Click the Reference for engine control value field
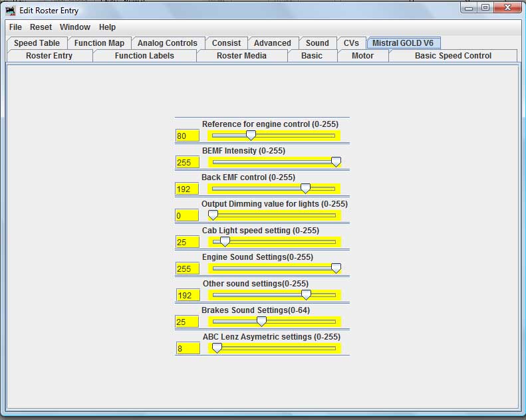The height and width of the screenshot is (420, 526). pyautogui.click(x=187, y=136)
